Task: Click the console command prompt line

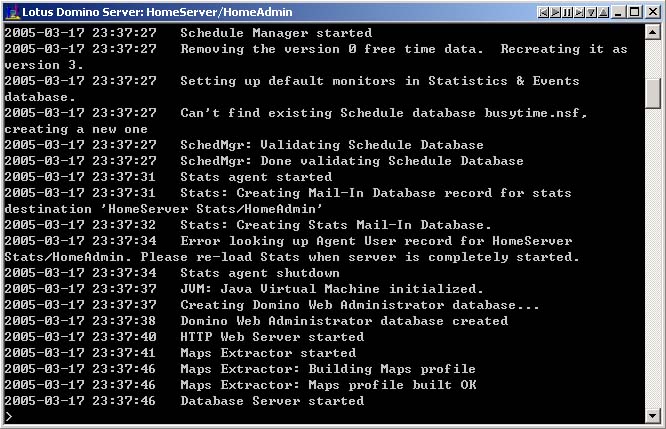Action: [323, 416]
